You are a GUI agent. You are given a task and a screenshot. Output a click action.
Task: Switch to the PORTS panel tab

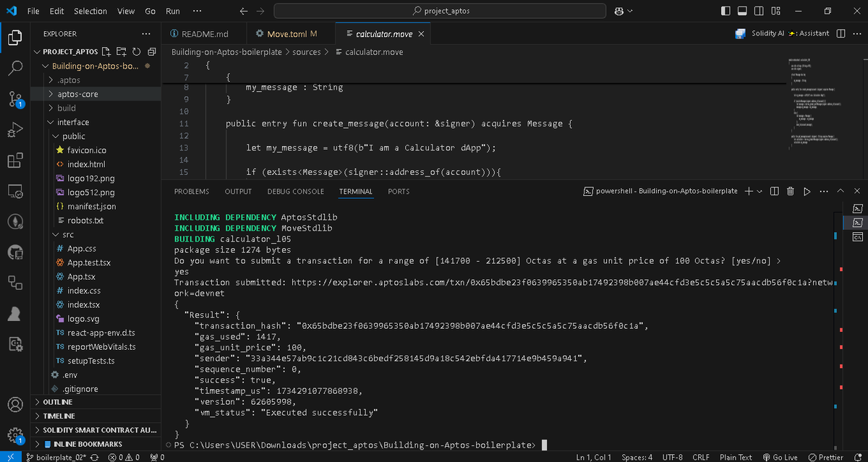click(399, 192)
